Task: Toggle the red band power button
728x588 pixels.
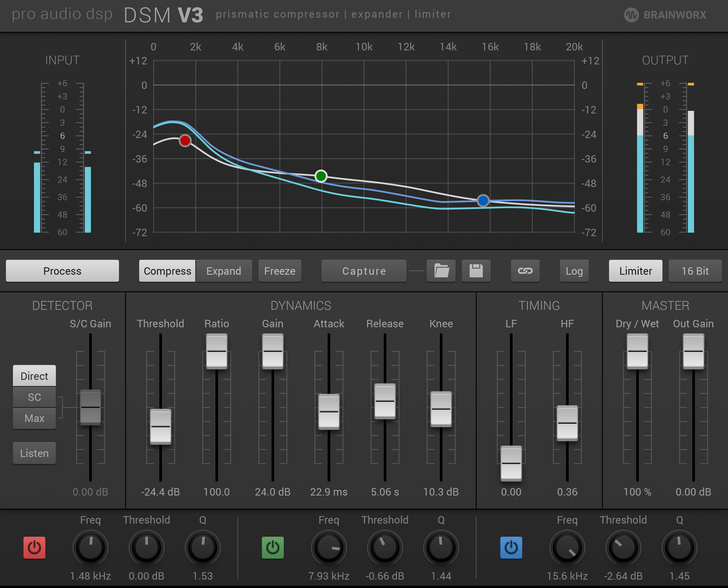Action: click(x=34, y=547)
